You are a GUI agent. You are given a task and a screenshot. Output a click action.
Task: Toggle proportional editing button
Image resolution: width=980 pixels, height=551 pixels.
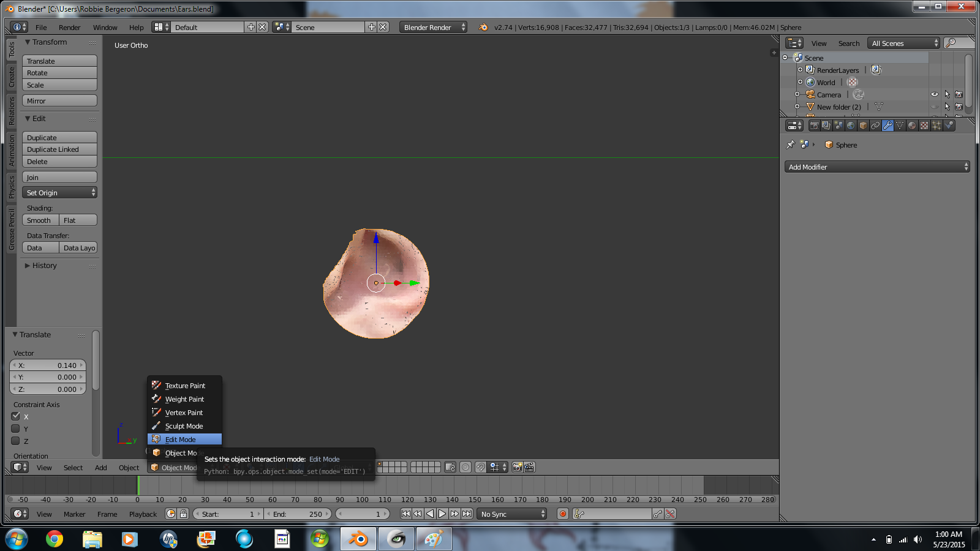coord(466,467)
